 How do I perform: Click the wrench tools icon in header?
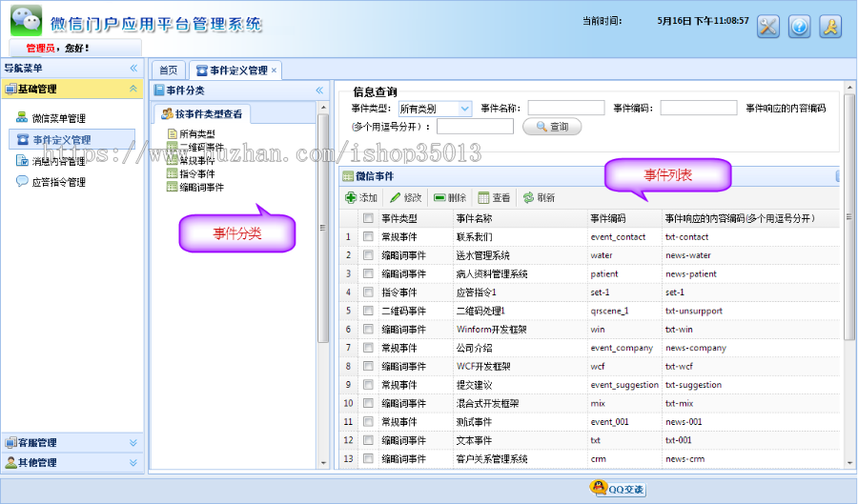[767, 27]
